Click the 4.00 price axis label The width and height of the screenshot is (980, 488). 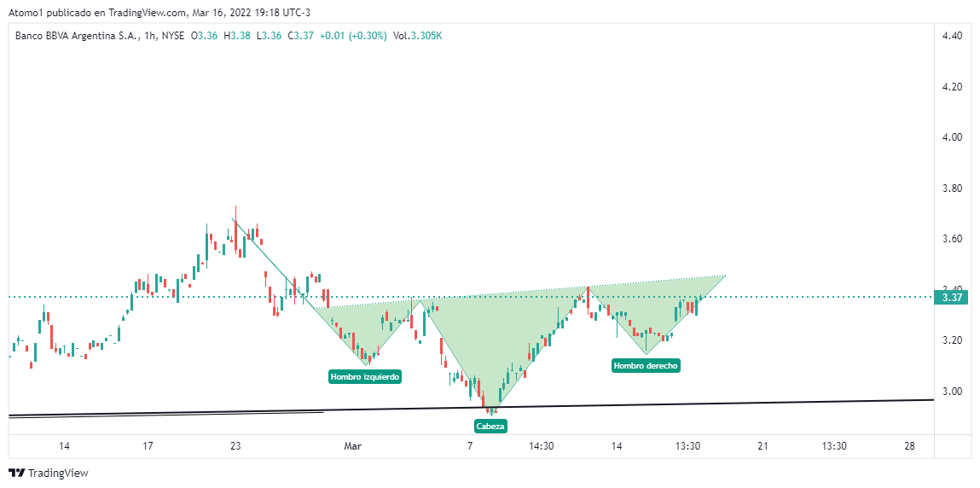pos(951,137)
